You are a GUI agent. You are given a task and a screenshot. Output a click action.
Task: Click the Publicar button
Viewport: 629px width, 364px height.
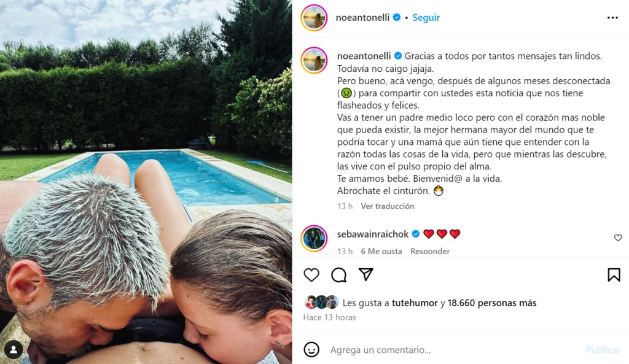point(603,350)
